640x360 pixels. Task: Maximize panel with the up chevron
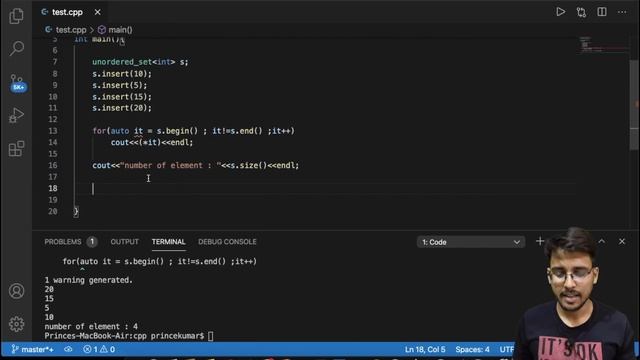tap(602, 241)
